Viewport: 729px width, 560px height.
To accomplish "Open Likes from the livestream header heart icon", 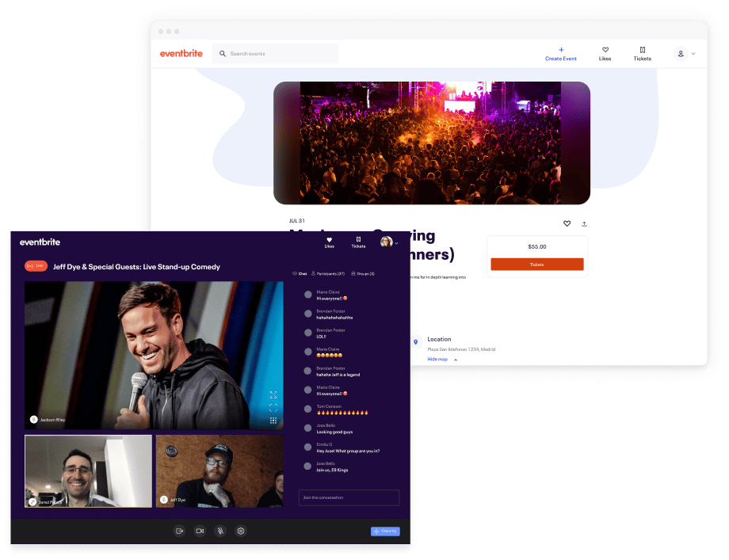I will pos(329,240).
